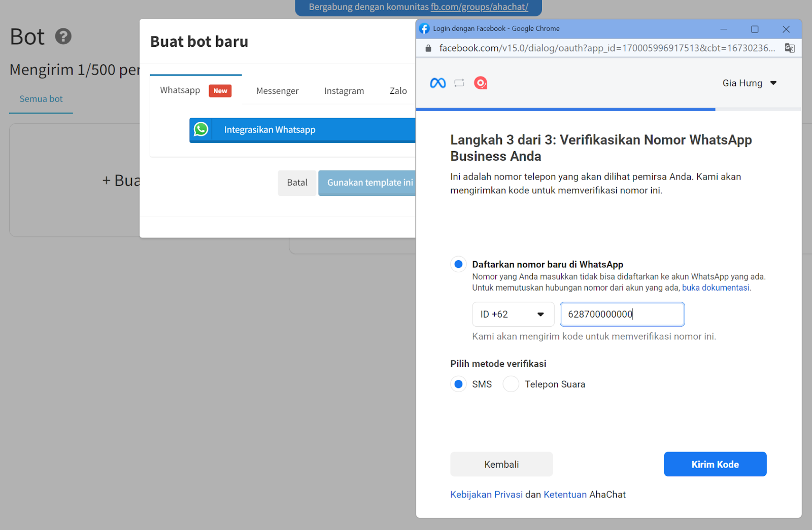Open the Semua bot tab

click(x=41, y=99)
